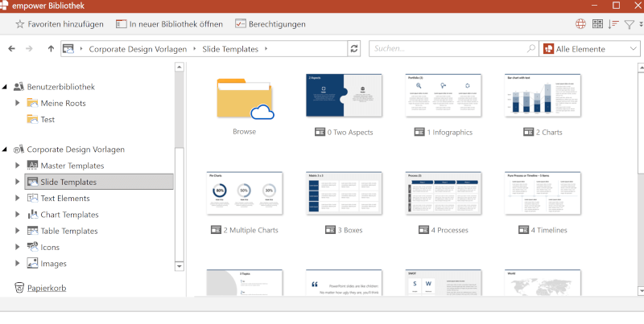Open the SWOT slide thumbnail
Image resolution: width=644 pixels, height=324 pixels.
444,282
